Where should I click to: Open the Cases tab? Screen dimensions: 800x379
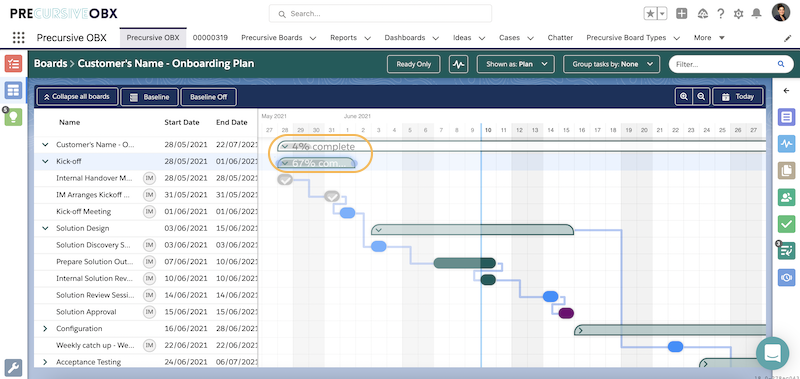(510, 38)
